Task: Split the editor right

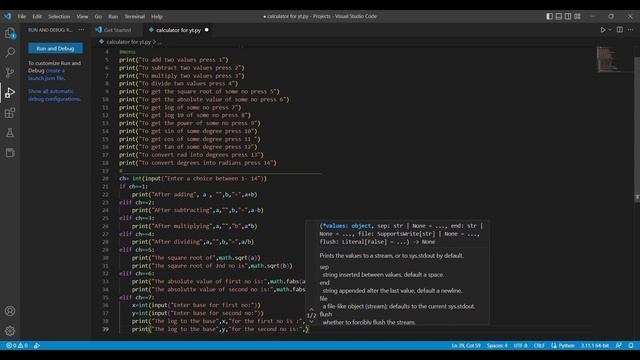Action: pos(620,30)
